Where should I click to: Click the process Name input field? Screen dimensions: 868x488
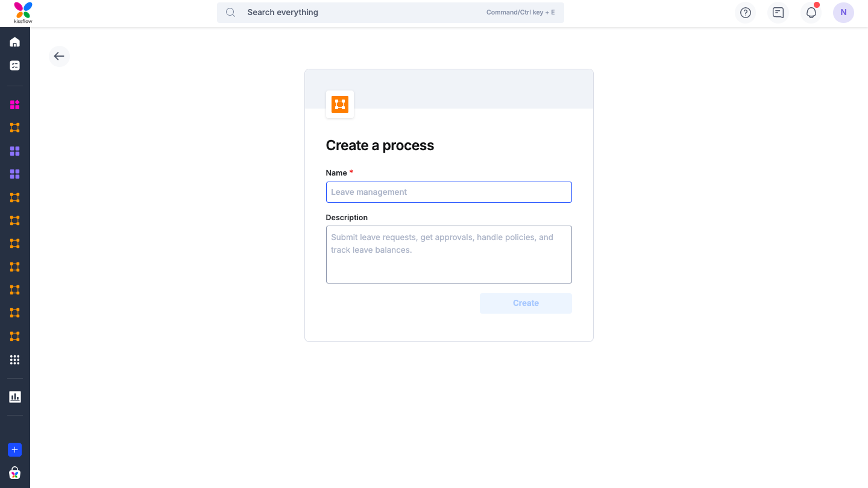coord(448,192)
